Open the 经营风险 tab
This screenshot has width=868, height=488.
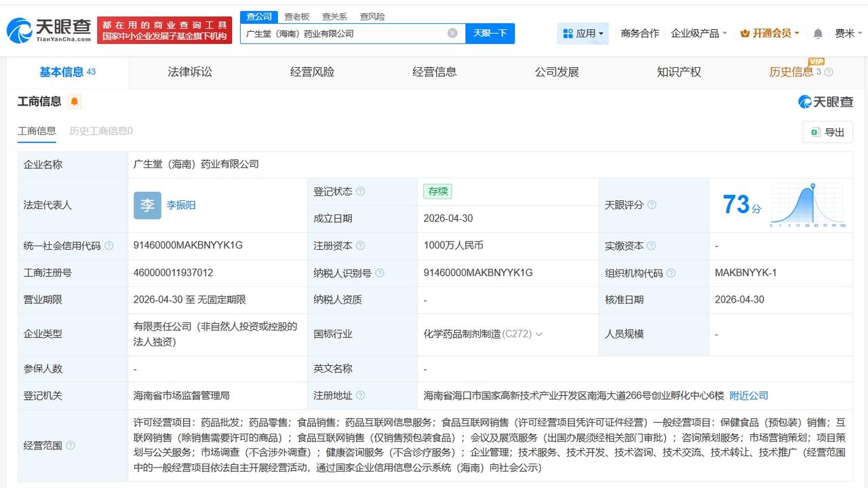click(x=312, y=72)
